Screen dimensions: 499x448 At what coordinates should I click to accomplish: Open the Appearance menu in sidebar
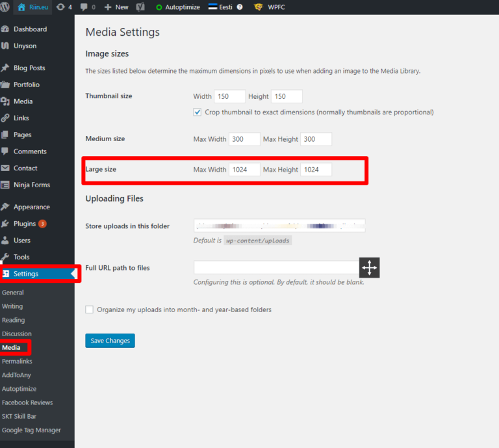(x=31, y=207)
